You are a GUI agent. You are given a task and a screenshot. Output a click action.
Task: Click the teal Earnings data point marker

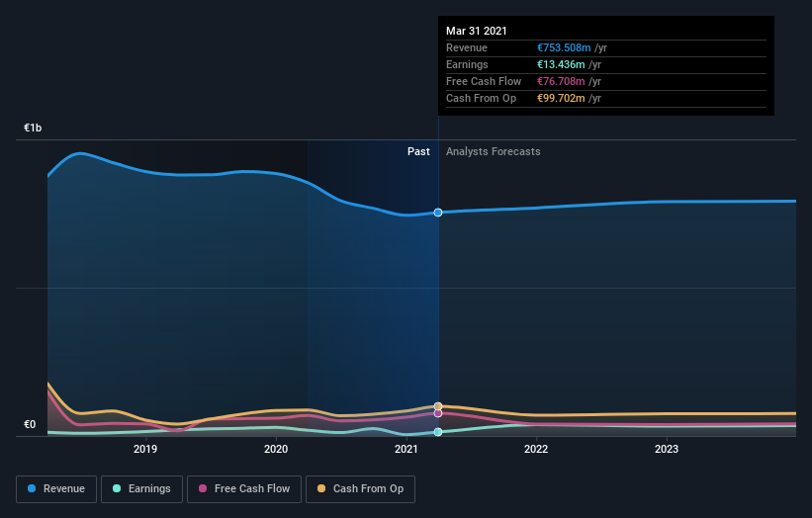click(438, 432)
